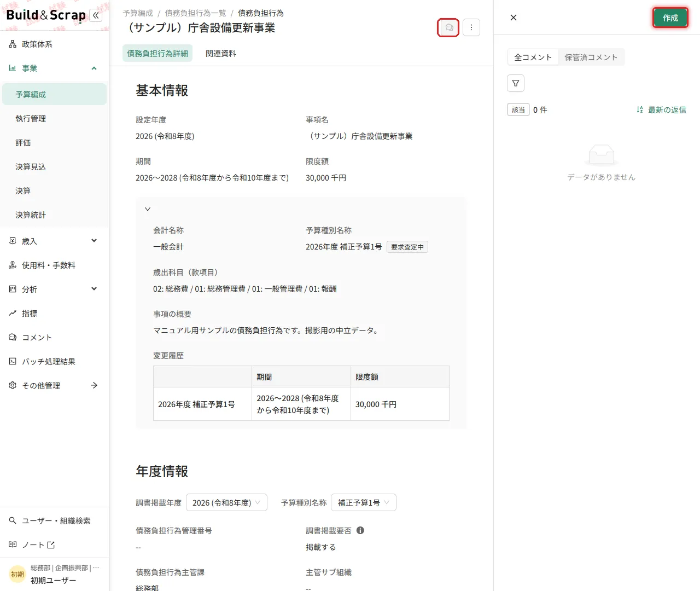Open 決算 in the sidebar
700x591 pixels.
coord(54,190)
